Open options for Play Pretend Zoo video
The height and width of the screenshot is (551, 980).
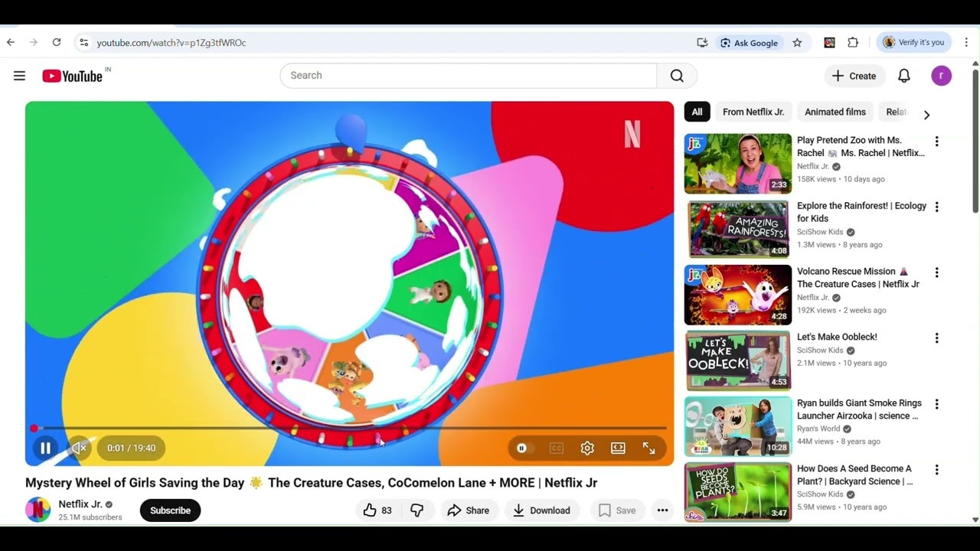click(936, 142)
